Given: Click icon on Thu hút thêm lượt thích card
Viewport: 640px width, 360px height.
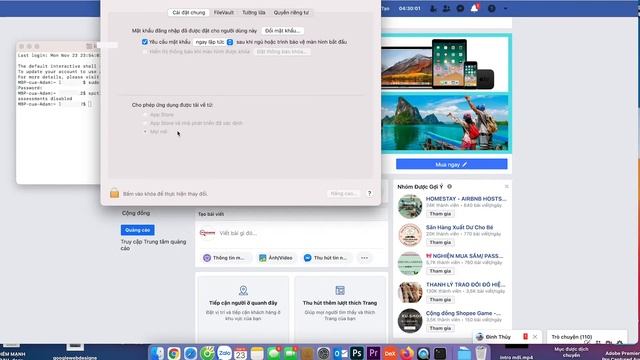Looking at the screenshot, I should click(340, 290).
